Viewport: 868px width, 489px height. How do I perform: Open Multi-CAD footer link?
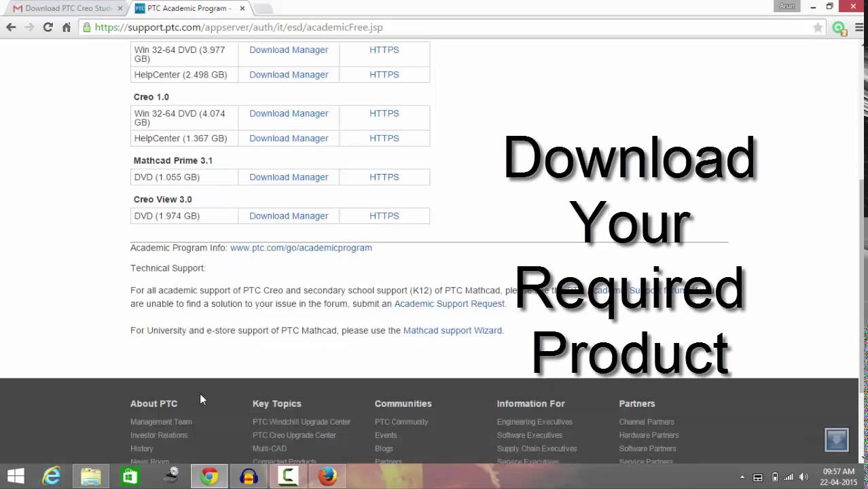tap(270, 449)
